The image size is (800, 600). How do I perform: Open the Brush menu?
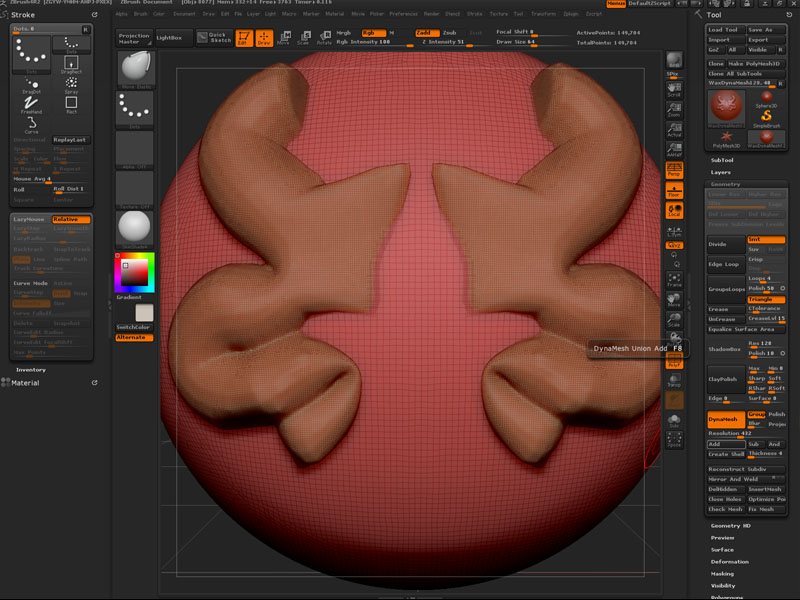click(140, 14)
